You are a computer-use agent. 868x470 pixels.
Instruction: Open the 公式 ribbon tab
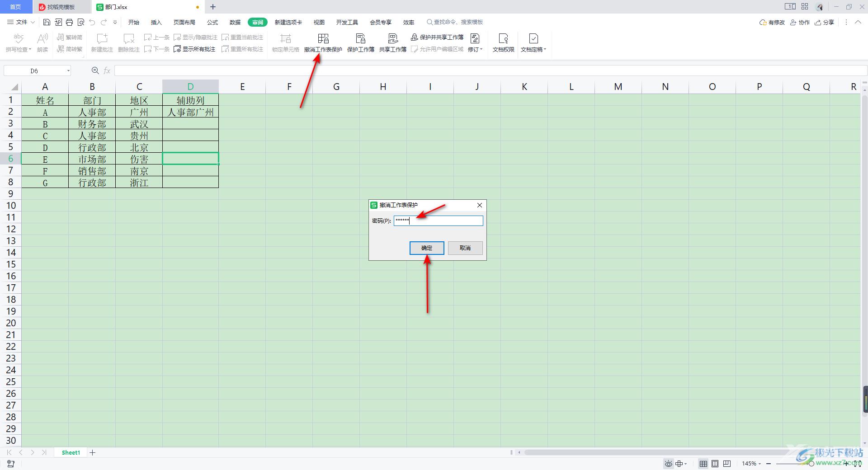(x=212, y=22)
